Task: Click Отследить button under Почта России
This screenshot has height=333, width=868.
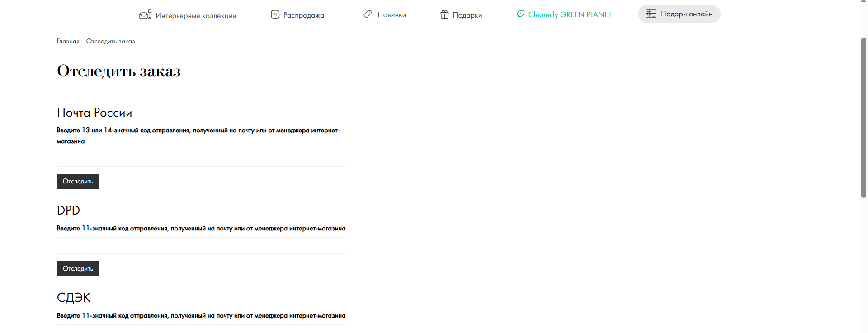Action: point(78,181)
